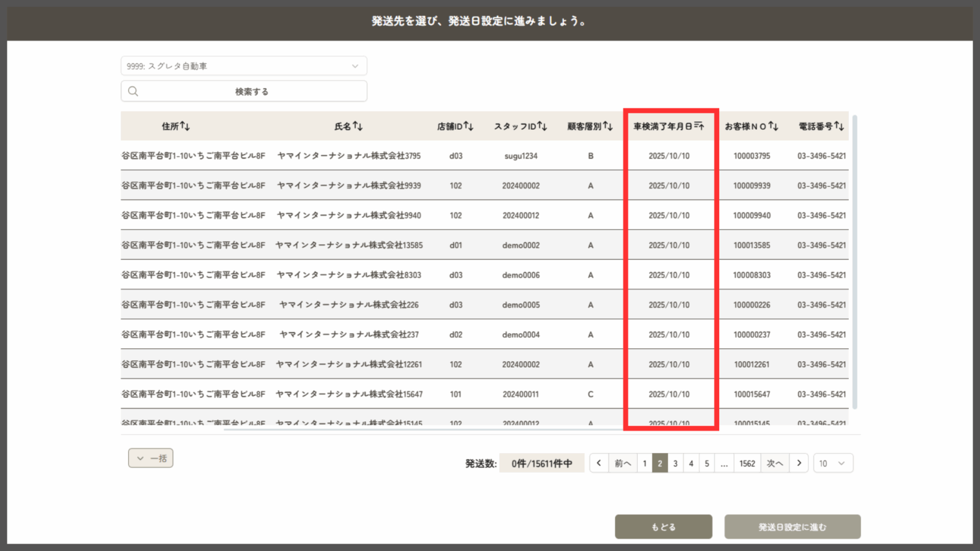Click the 前へ pagination button
The height and width of the screenshot is (551, 980).
[622, 463]
